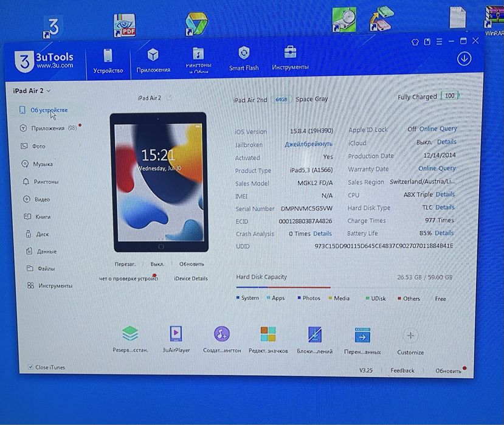Open Диск in sidebar
Screen dimensions: 504x425
(x=37, y=234)
